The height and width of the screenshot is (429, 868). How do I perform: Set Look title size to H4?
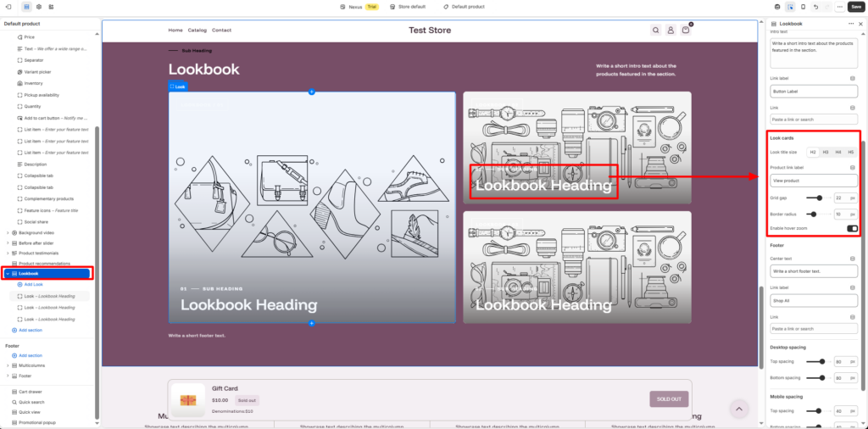click(838, 152)
